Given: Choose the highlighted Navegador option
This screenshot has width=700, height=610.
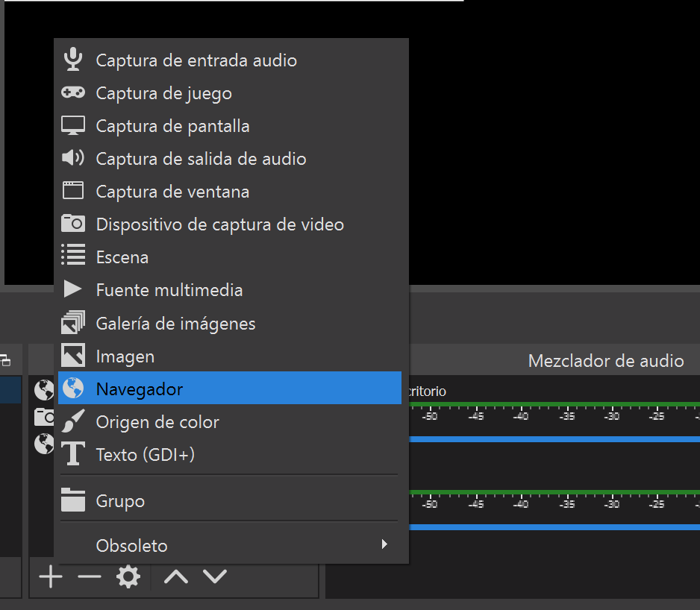Looking at the screenshot, I should pyautogui.click(x=140, y=389).
